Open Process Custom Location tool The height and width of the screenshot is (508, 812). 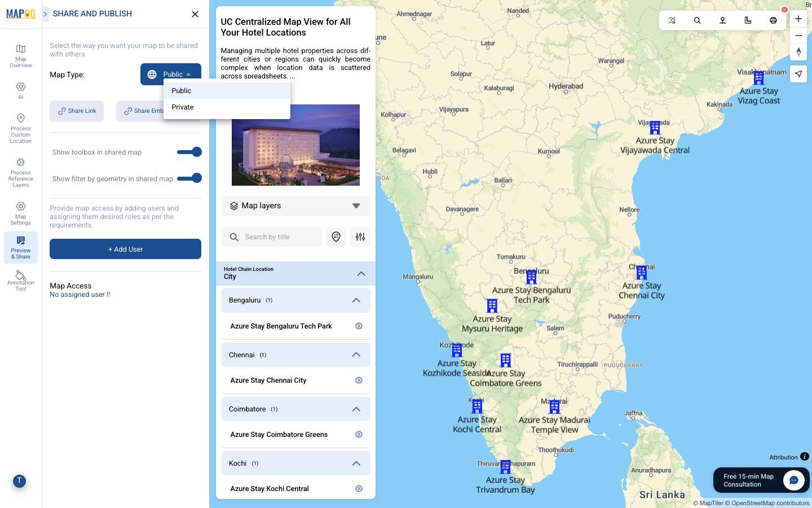click(21, 128)
